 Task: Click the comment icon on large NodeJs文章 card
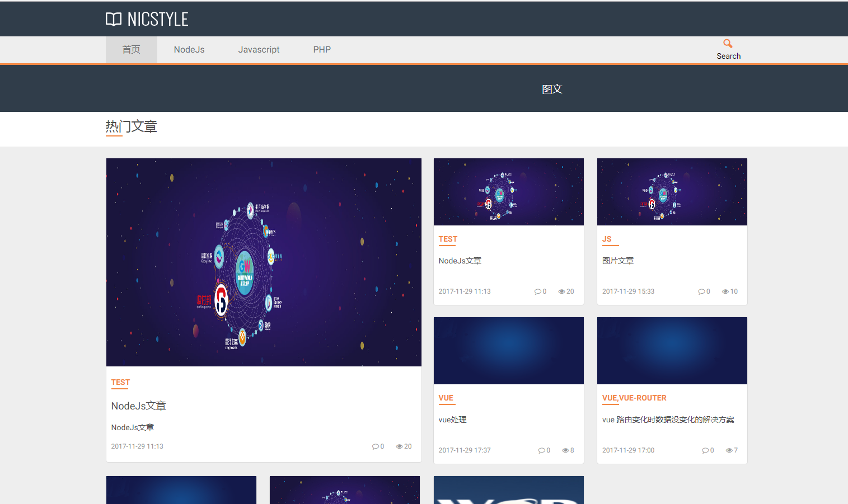pyautogui.click(x=375, y=446)
